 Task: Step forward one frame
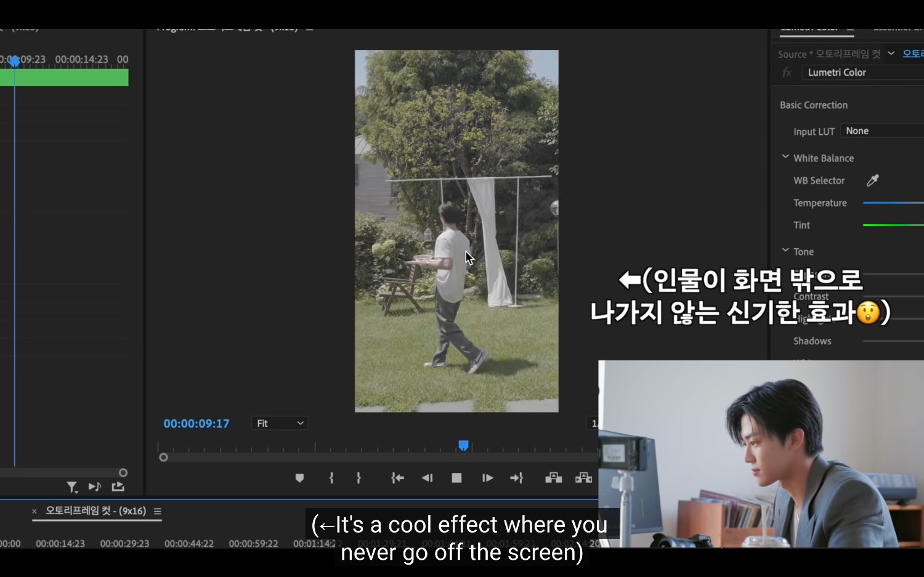(487, 478)
